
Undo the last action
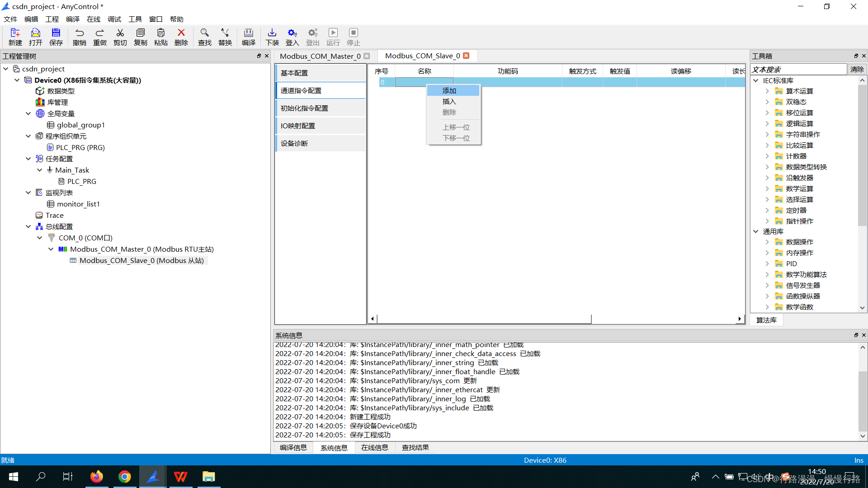[80, 36]
